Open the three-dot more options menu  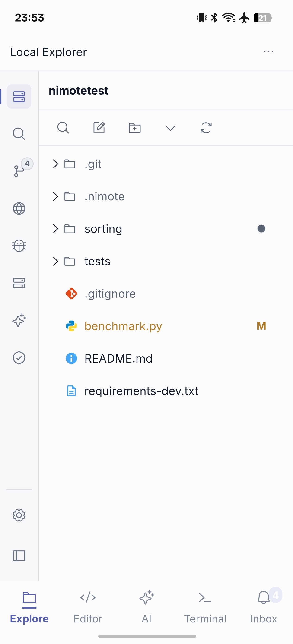(269, 51)
